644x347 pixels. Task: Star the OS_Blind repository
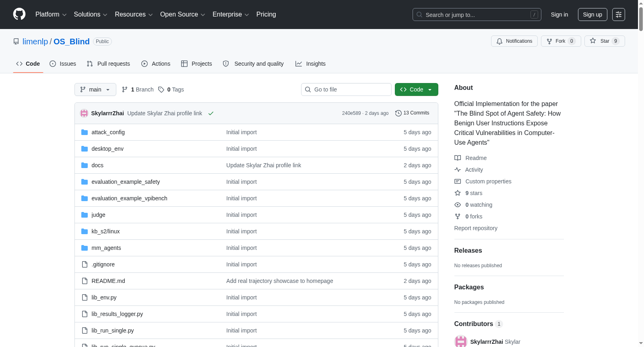click(x=605, y=41)
